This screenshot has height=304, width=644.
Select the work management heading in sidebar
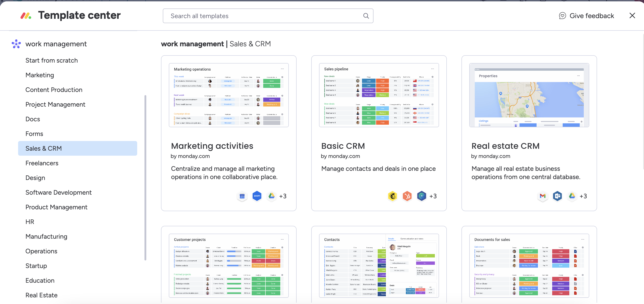click(56, 44)
